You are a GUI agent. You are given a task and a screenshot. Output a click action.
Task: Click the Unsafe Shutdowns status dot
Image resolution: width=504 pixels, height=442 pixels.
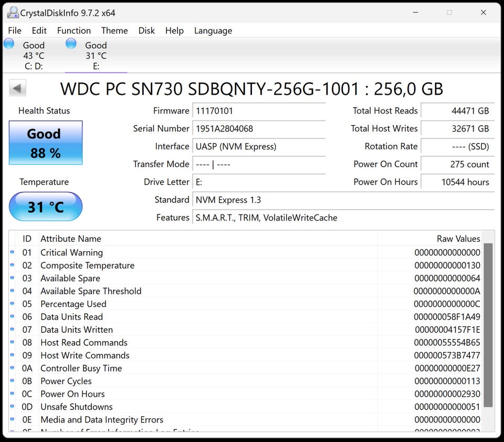point(12,407)
